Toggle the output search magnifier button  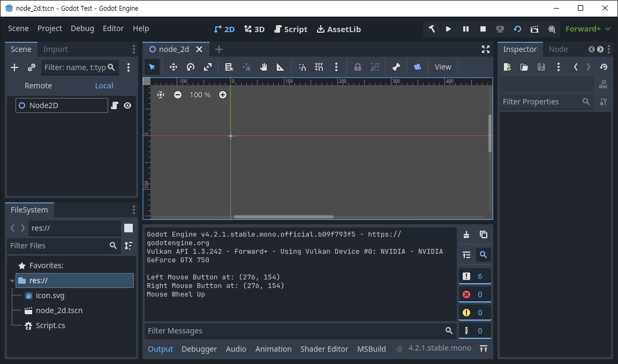(x=484, y=255)
